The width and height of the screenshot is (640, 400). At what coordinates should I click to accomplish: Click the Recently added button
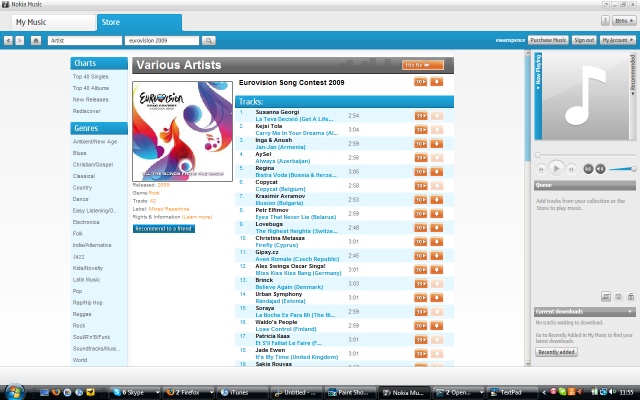[556, 352]
